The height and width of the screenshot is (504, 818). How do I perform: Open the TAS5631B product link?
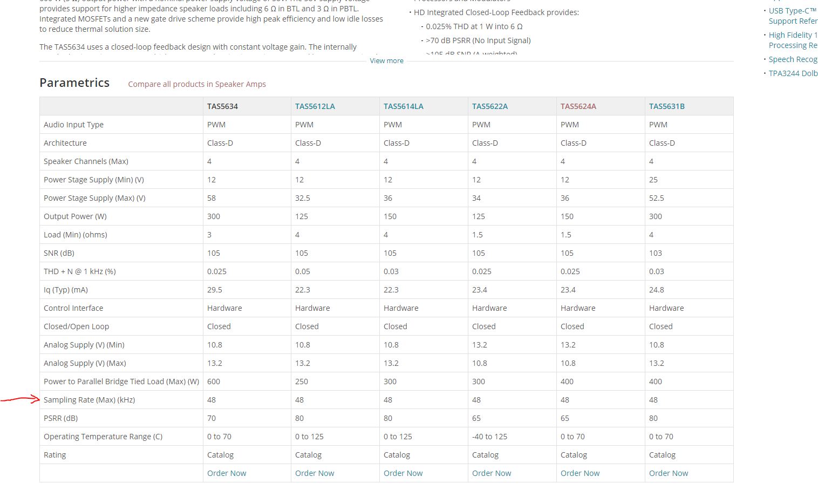click(x=667, y=106)
